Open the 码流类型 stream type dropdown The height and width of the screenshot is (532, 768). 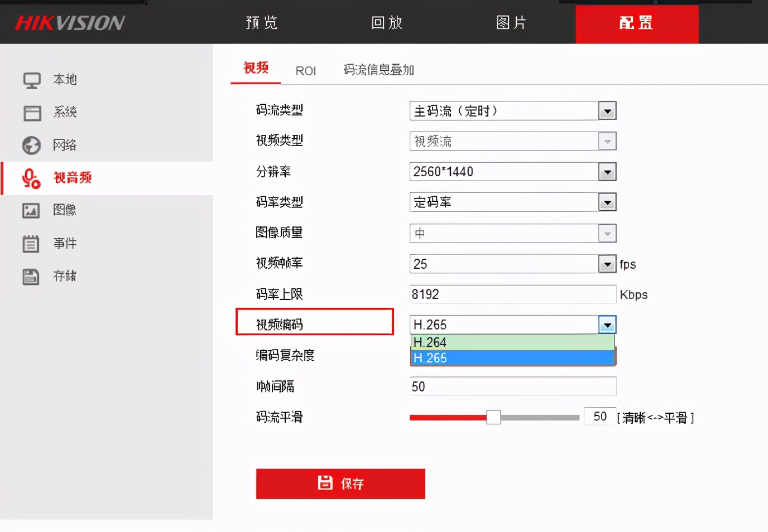click(607, 110)
